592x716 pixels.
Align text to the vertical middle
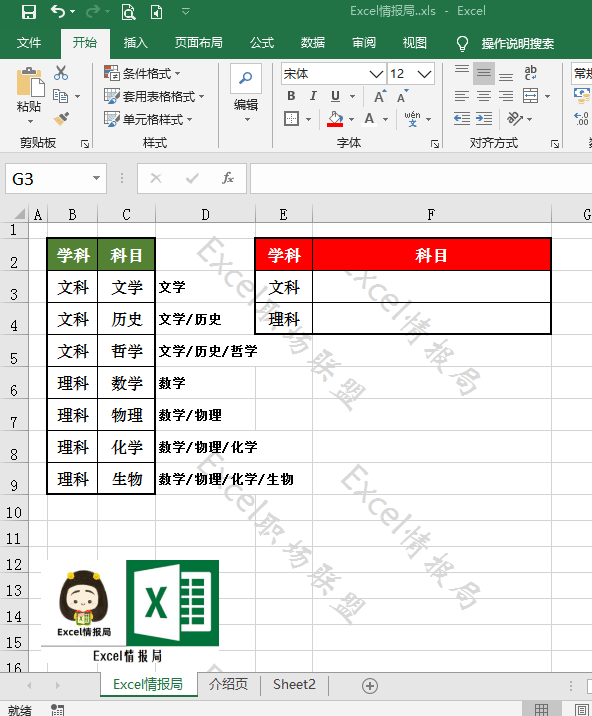coord(484,73)
